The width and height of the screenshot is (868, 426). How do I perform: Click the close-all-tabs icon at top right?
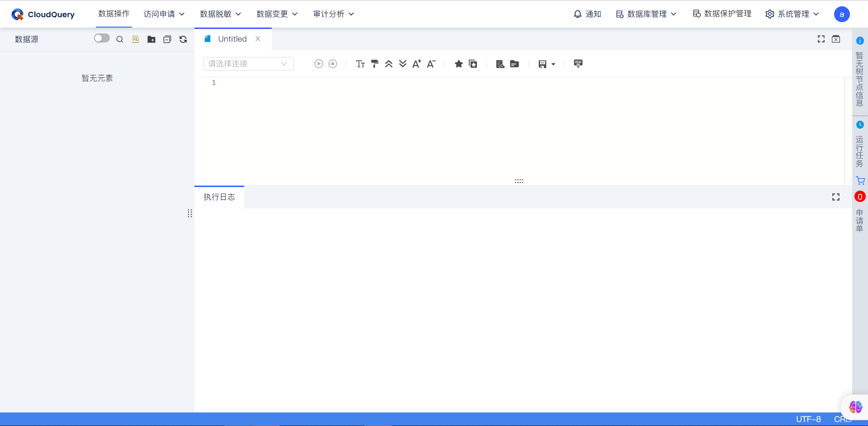[x=836, y=39]
